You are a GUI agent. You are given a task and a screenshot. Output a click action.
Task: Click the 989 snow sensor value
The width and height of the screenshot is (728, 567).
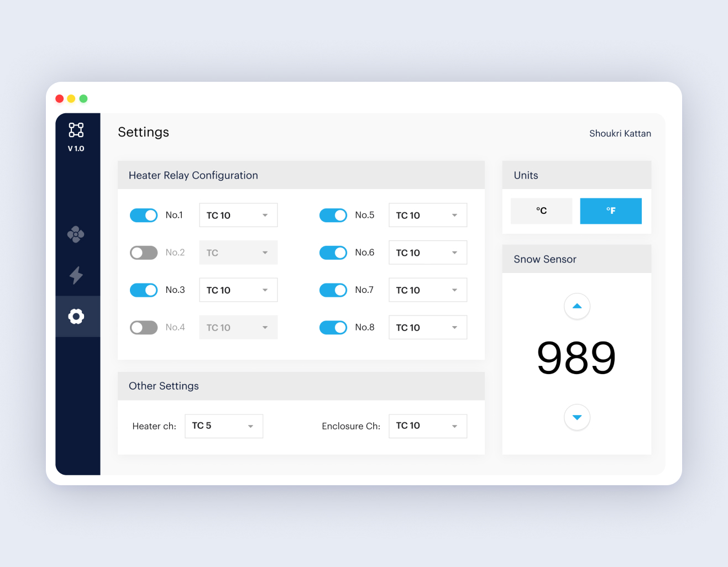pos(577,358)
